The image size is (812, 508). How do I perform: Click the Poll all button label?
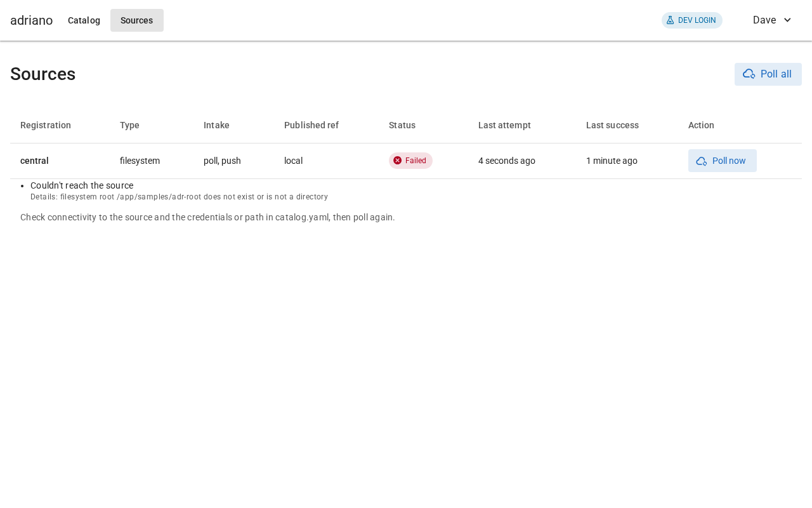776,74
